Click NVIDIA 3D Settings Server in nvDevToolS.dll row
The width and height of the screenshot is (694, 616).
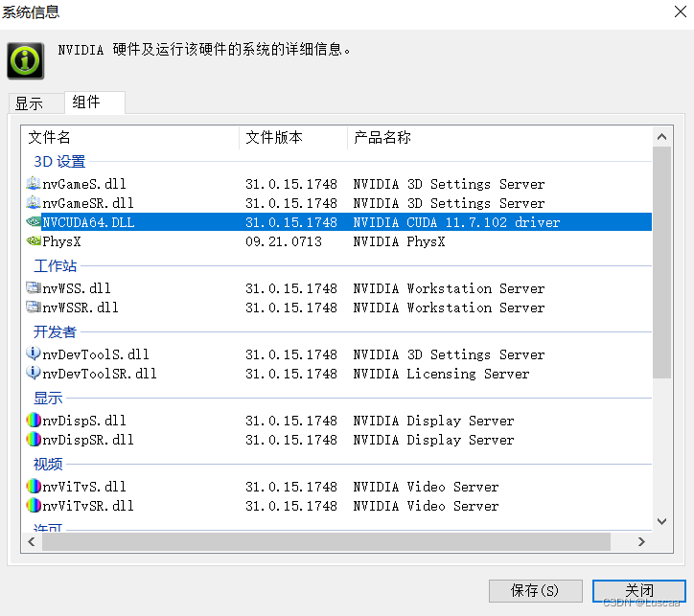click(449, 354)
